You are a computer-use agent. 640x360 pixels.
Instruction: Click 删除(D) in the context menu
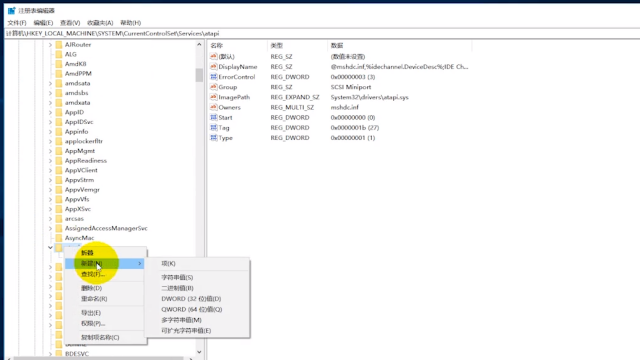[x=91, y=288]
